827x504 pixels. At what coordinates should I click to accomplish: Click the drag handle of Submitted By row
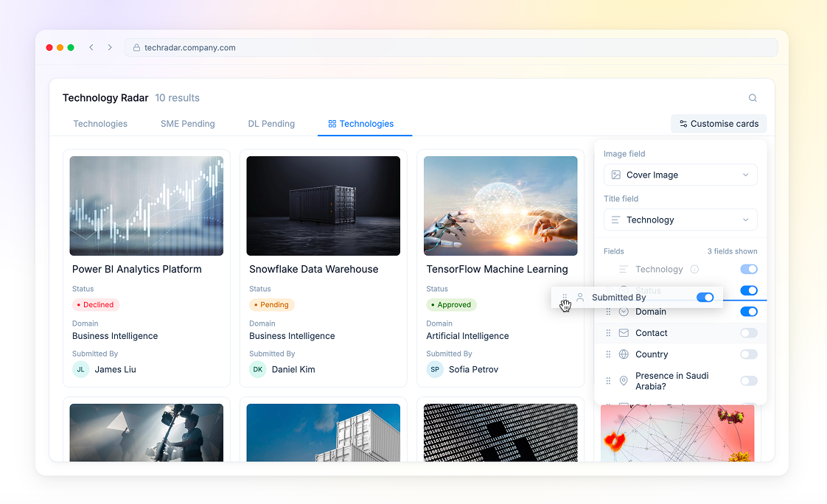565,298
